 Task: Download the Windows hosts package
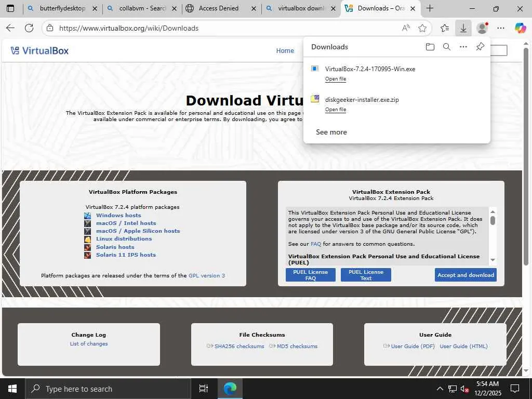118,215
